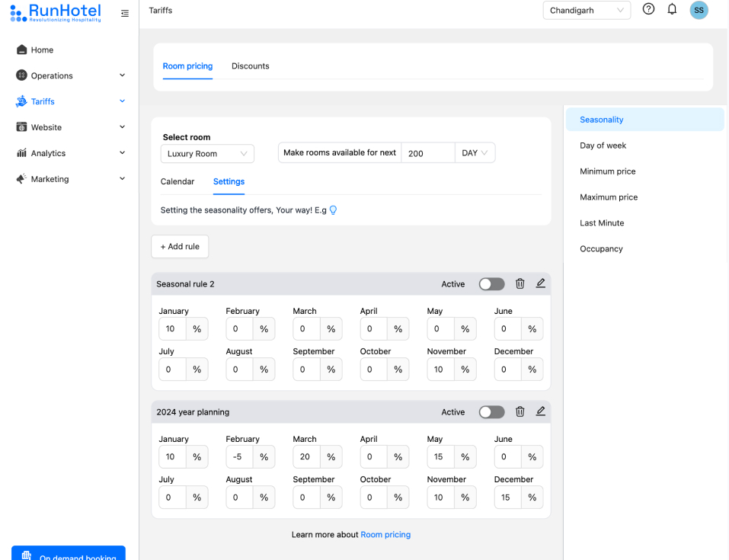Click On demand booking button

coord(69,553)
